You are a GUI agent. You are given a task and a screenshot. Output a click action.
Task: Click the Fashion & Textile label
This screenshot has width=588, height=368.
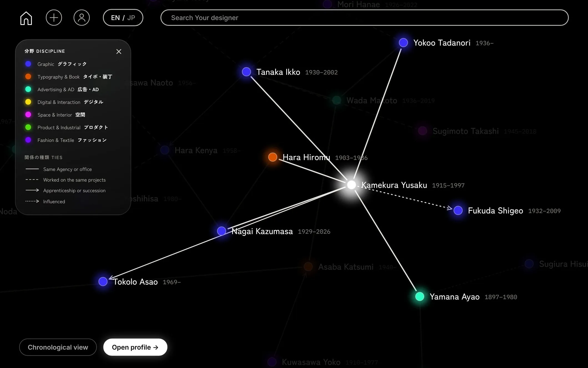(x=72, y=140)
